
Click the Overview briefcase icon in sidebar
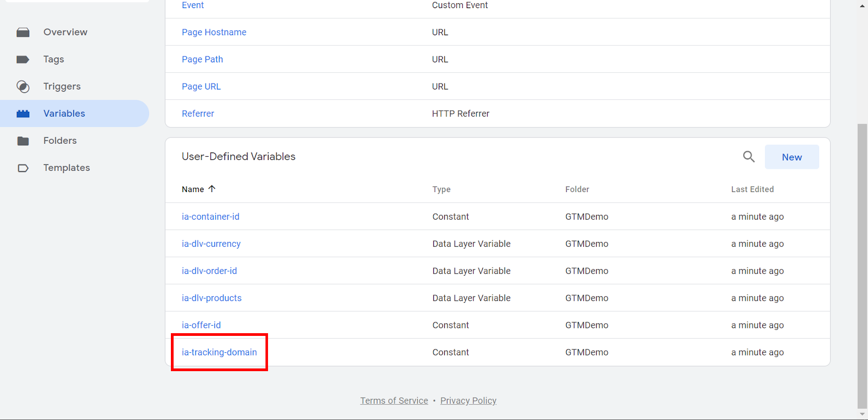click(x=23, y=33)
